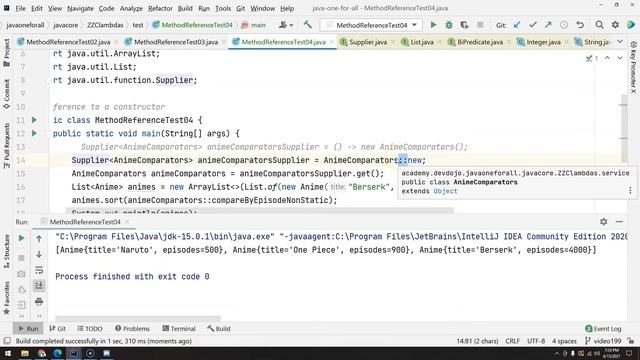The width and height of the screenshot is (640, 360).
Task: Open the documentation popup's three-dots menu
Action: click(630, 190)
